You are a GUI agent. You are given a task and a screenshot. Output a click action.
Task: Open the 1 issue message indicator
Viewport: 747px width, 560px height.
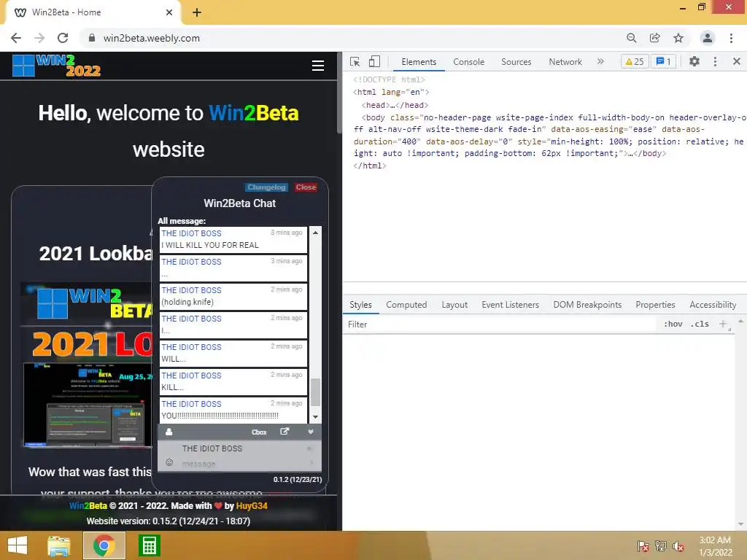663,61
